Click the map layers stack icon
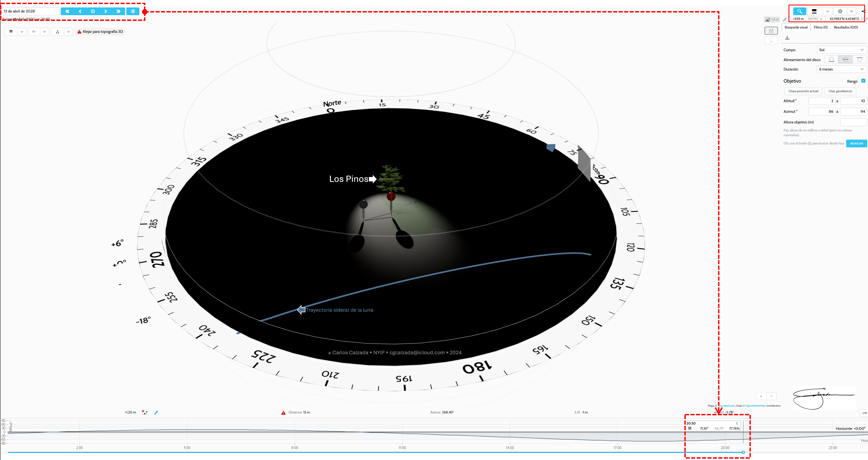868x460 pixels. click(x=11, y=32)
